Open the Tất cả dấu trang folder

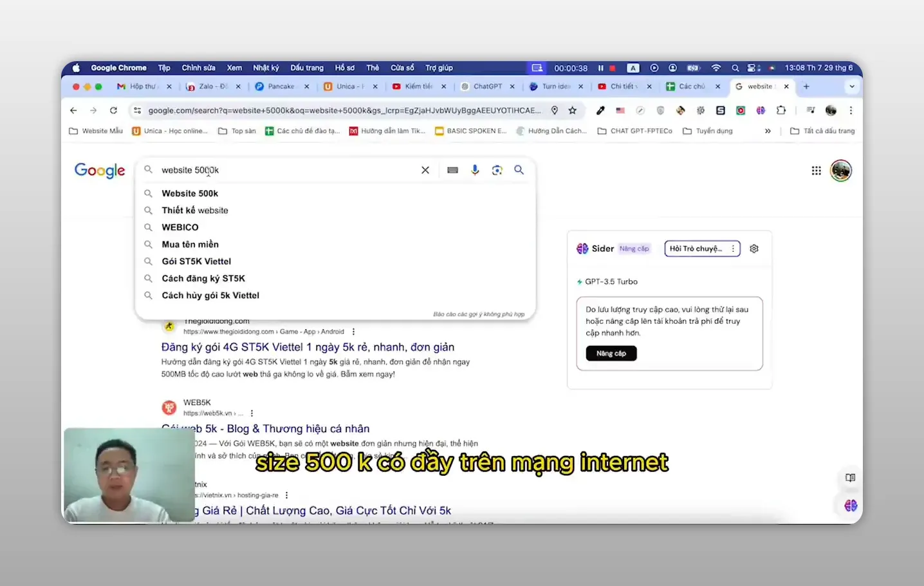tap(822, 131)
